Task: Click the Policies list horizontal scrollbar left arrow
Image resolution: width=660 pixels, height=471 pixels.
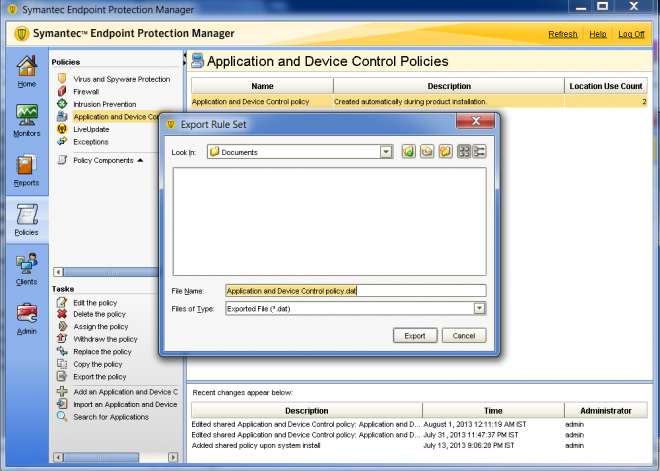Action: 59,272
